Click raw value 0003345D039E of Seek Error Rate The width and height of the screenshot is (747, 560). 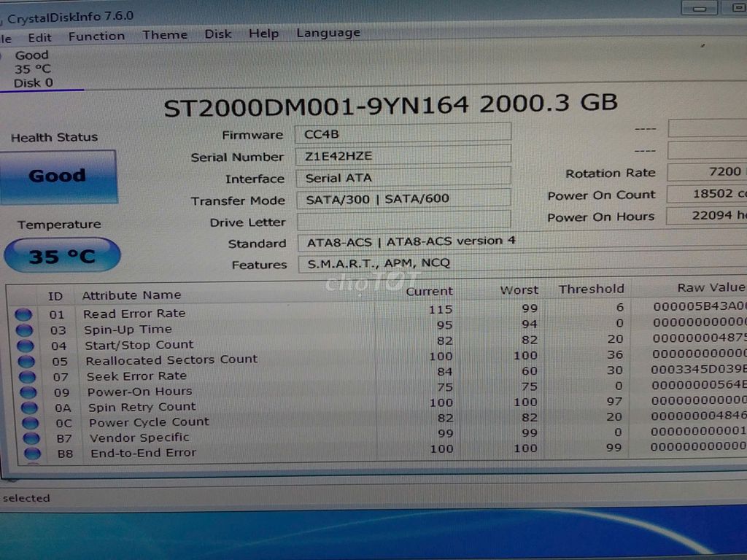(x=698, y=370)
